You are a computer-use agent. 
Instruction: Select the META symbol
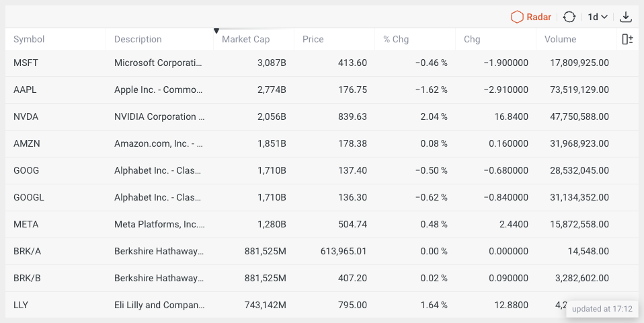click(x=26, y=224)
